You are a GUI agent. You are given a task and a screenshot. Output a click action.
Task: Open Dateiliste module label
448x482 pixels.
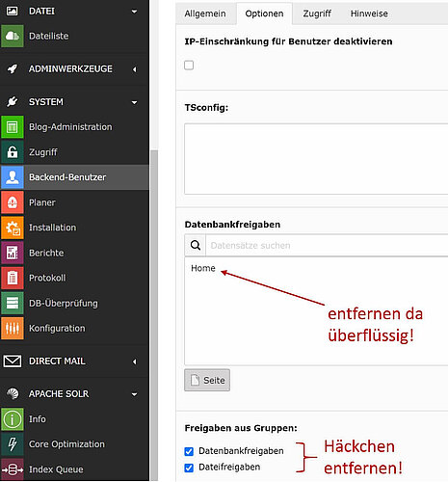pyautogui.click(x=49, y=36)
